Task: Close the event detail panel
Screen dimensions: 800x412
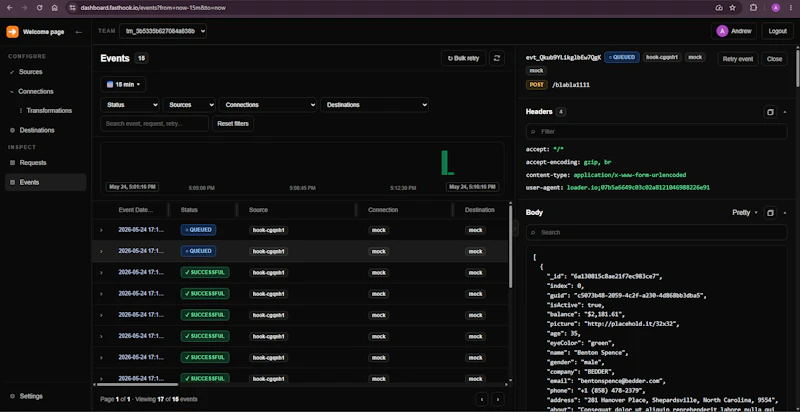Action: coord(774,59)
